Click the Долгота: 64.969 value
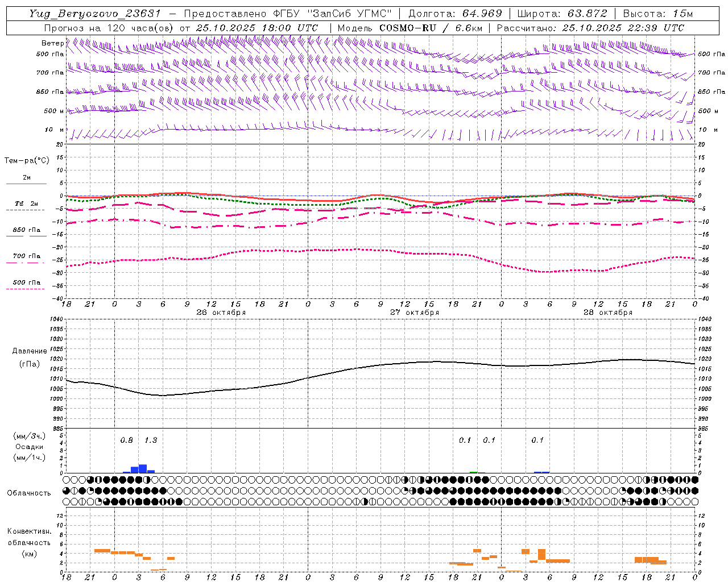The height and width of the screenshot is (582, 728). coord(455,14)
